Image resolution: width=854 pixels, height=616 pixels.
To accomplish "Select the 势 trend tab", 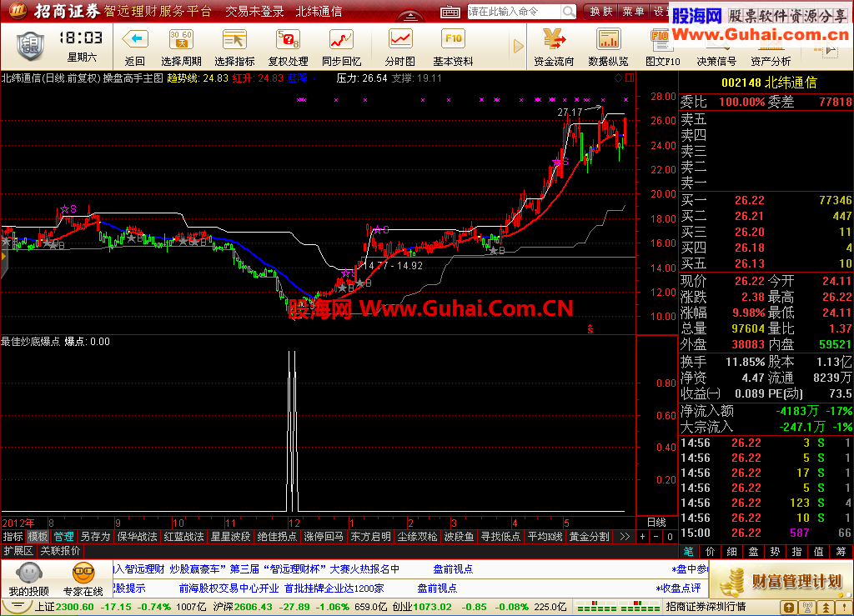I will point(775,551).
